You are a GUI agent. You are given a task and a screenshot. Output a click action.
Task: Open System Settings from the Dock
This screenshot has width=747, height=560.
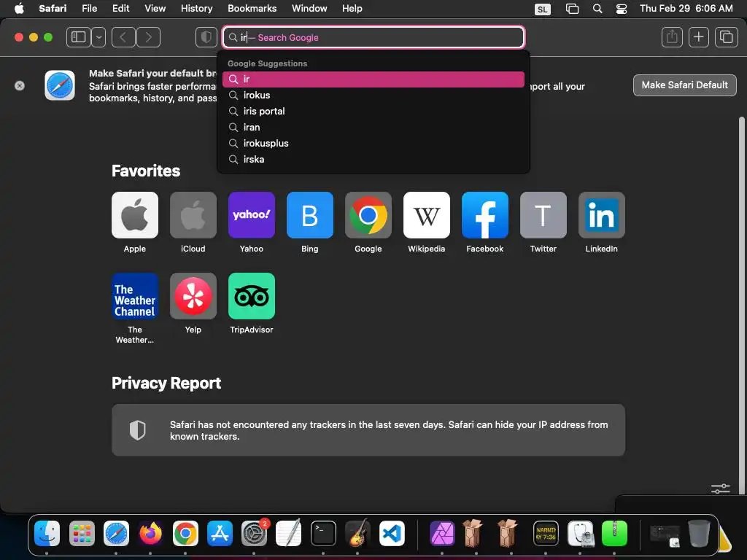[255, 533]
